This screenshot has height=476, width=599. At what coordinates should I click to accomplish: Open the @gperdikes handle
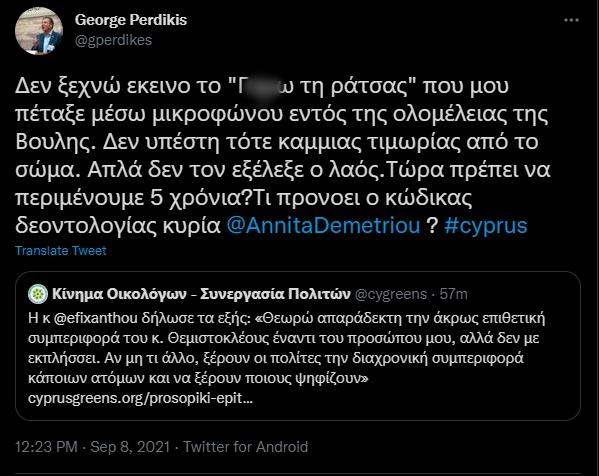click(x=113, y=40)
